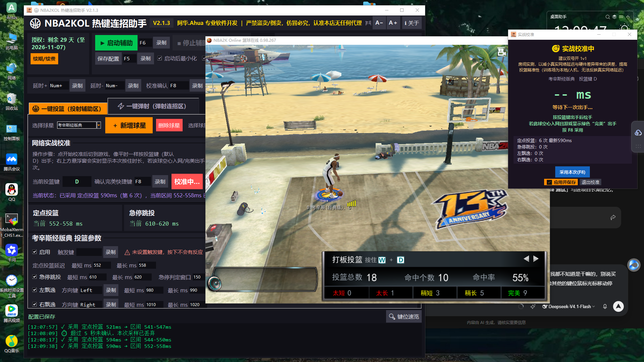644x362 pixels.
Task: Launch QQ from the desktop
Action: point(11,192)
